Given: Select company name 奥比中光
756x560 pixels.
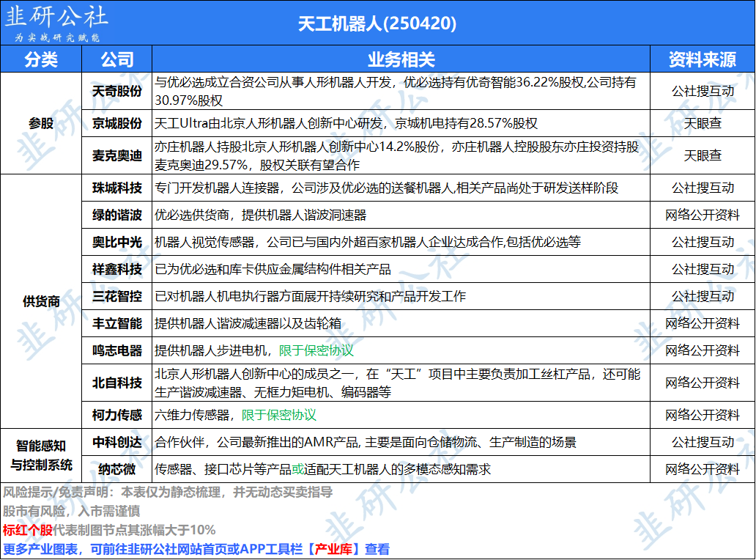Looking at the screenshot, I should click(x=116, y=242).
